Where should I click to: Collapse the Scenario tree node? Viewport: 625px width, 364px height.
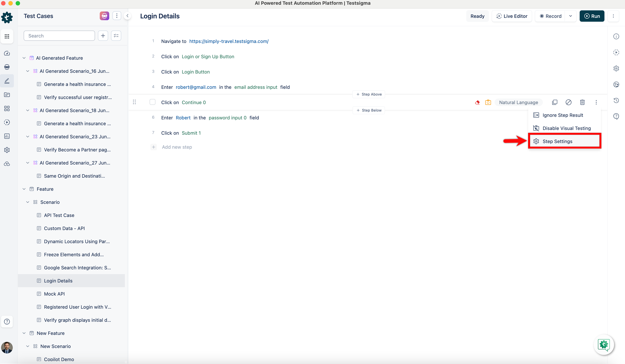28,202
